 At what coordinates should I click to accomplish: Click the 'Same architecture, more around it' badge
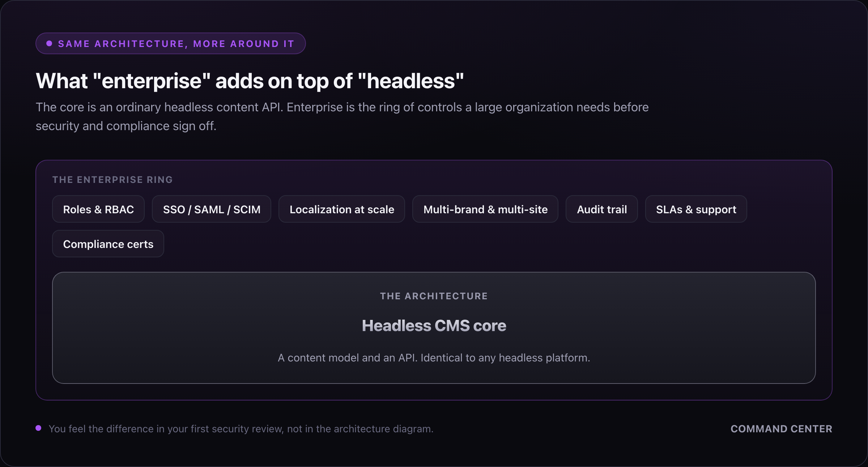click(x=171, y=44)
